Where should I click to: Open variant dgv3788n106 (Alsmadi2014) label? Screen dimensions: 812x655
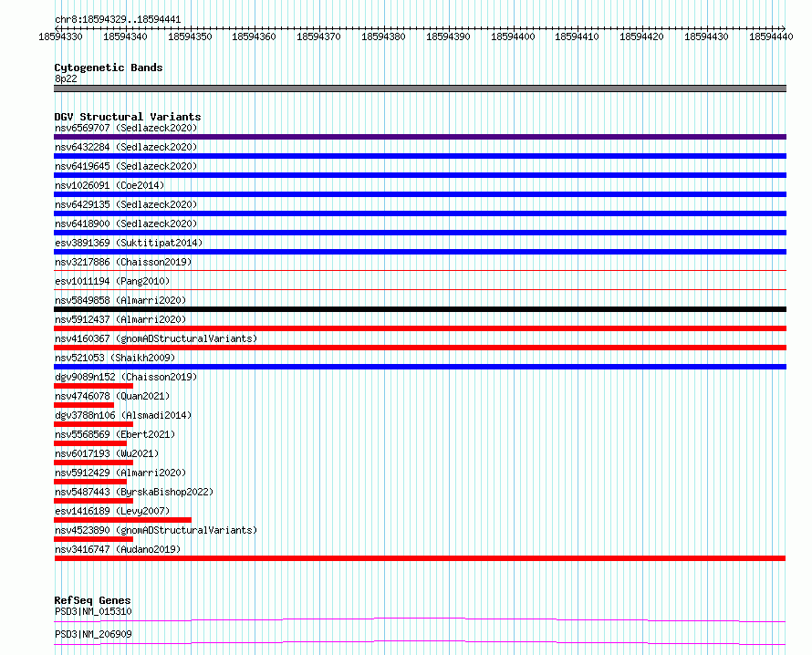[123, 415]
